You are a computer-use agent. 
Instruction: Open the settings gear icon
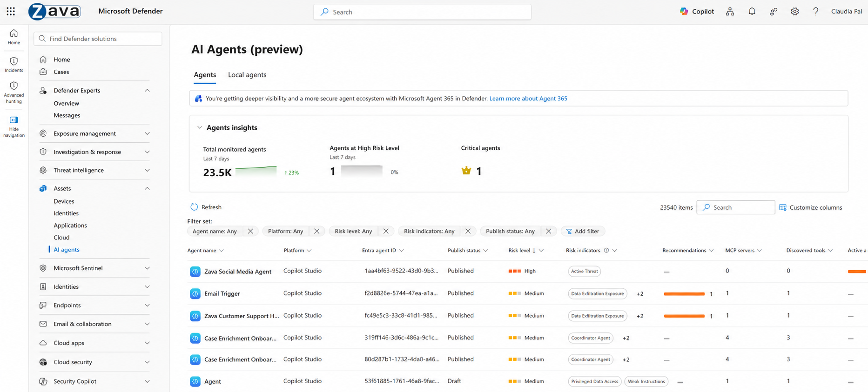pyautogui.click(x=794, y=12)
